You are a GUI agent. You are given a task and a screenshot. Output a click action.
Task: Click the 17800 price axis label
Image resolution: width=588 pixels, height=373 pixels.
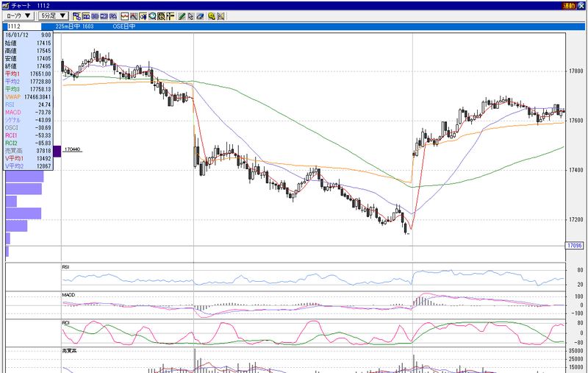click(x=576, y=71)
